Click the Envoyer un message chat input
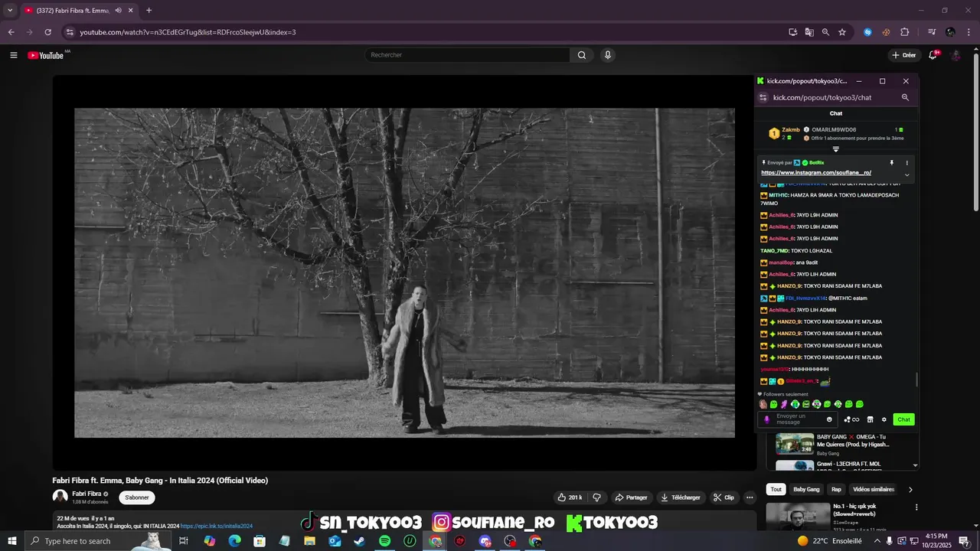This screenshot has height=551, width=980. pyautogui.click(x=797, y=419)
